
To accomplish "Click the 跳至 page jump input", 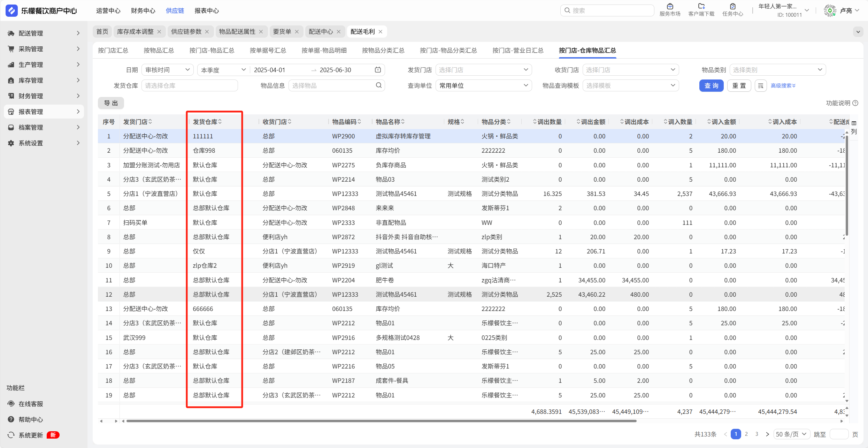I will click(839, 434).
